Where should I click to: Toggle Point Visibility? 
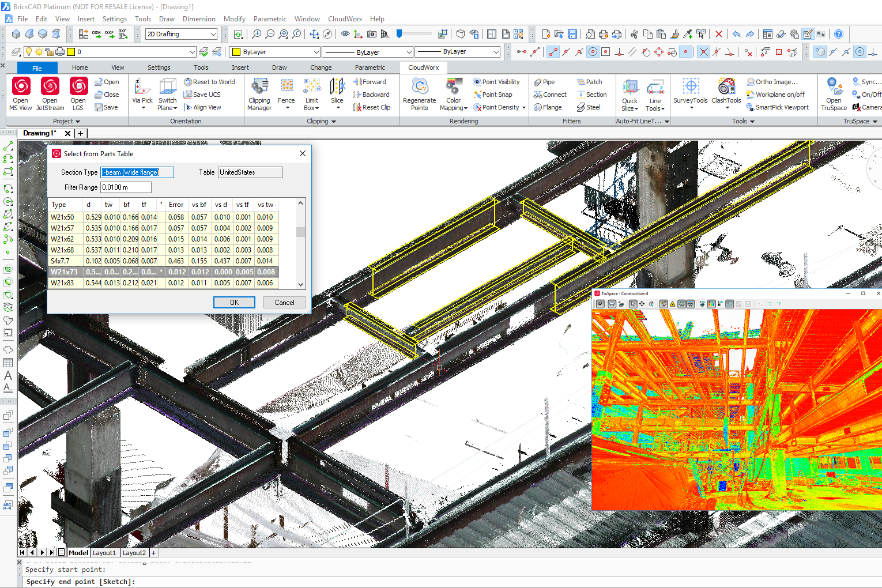496,82
